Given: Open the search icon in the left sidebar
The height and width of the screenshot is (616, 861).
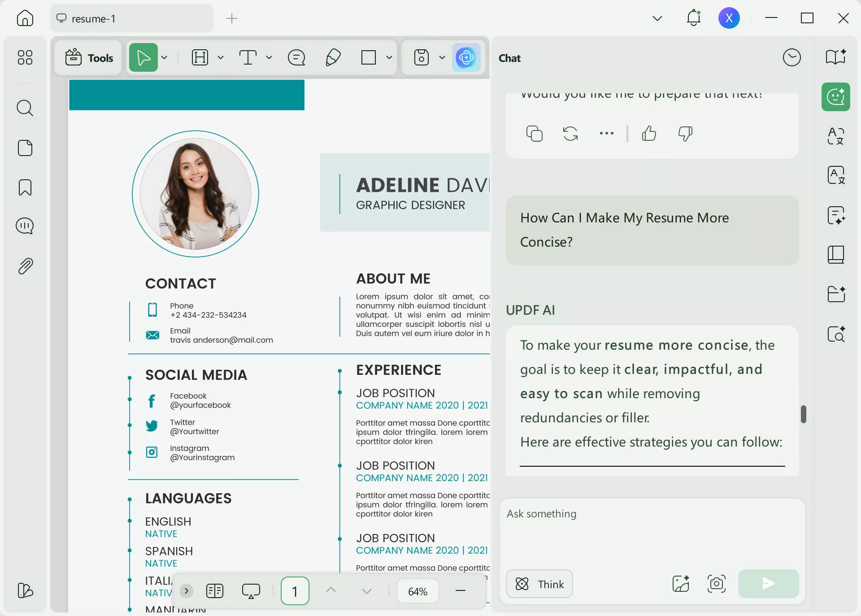Looking at the screenshot, I should coord(25,108).
